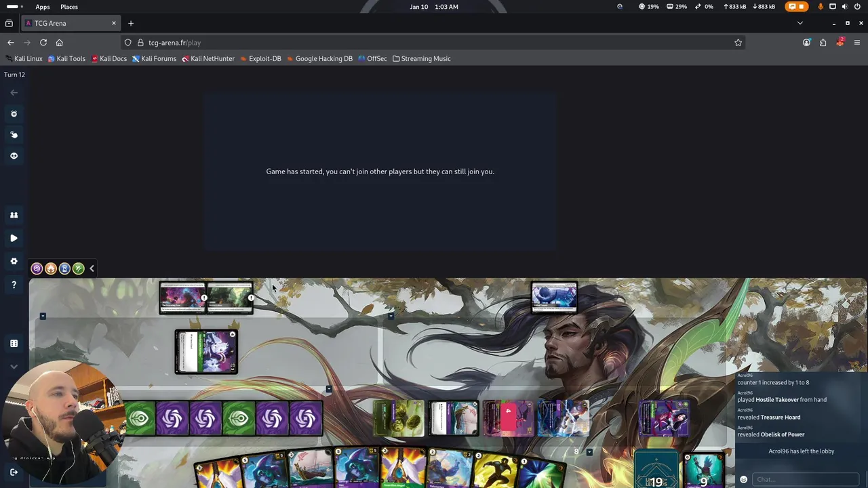Go to browser home page
The width and height of the screenshot is (868, 488).
60,43
